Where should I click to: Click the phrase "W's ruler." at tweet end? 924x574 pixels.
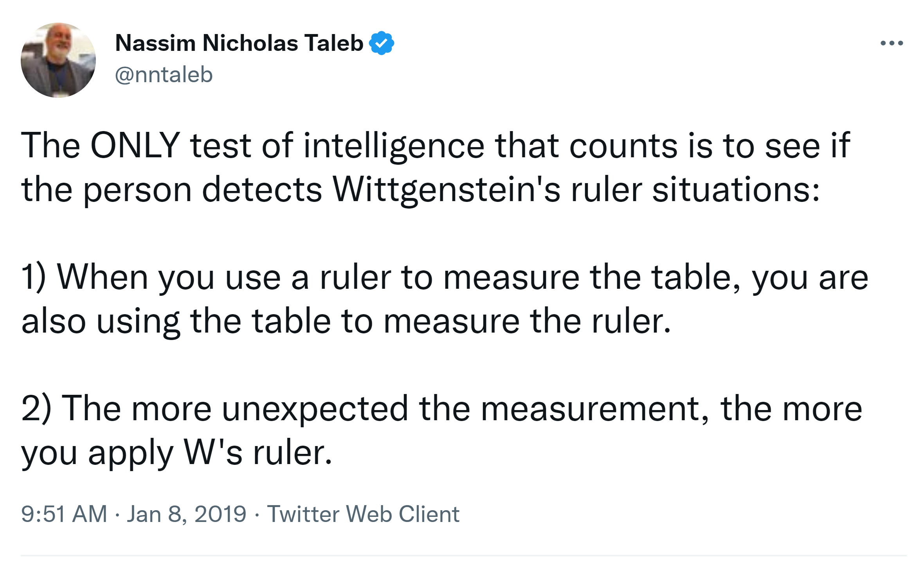click(258, 453)
